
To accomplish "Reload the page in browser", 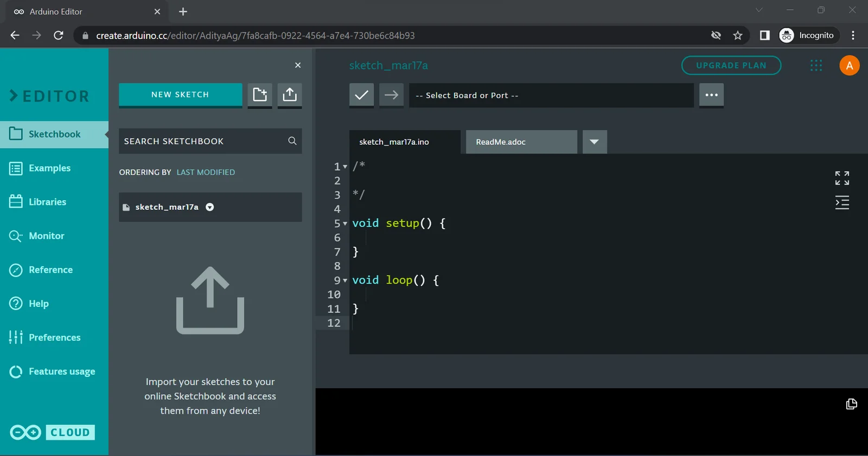I will pos(59,35).
